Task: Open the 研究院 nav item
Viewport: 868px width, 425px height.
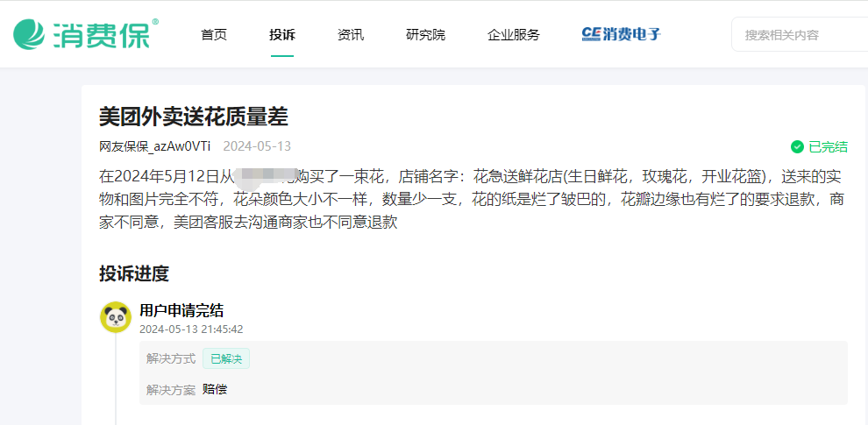Action: [426, 35]
